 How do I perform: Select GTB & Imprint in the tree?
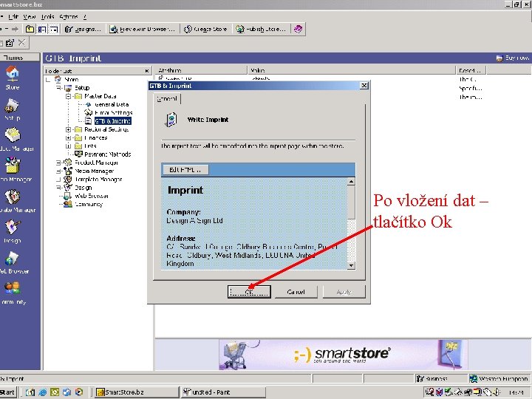(112, 121)
